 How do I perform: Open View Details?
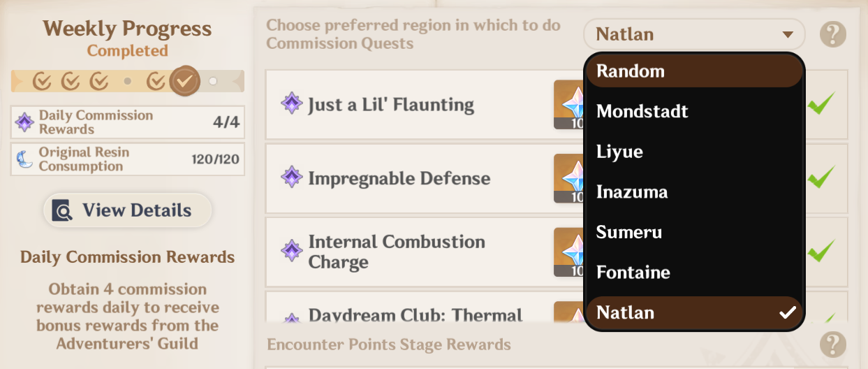point(127,210)
